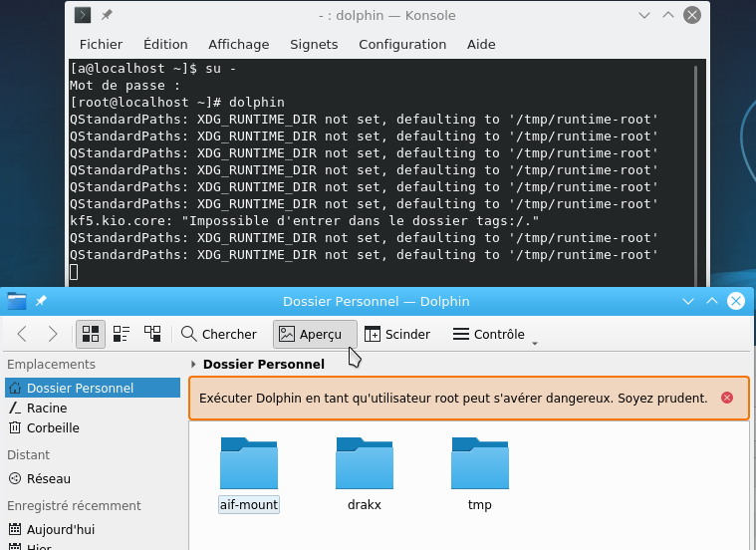Select the aif-mount folder icon
This screenshot has width=756, height=550.
click(249, 463)
